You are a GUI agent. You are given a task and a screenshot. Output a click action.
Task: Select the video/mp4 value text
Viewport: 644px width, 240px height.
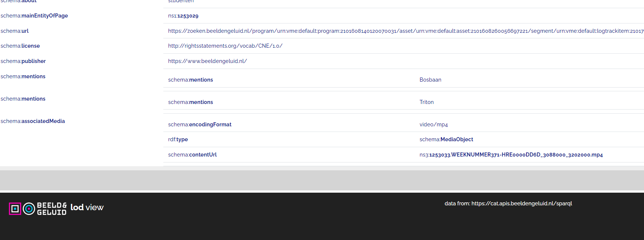[x=434, y=124]
